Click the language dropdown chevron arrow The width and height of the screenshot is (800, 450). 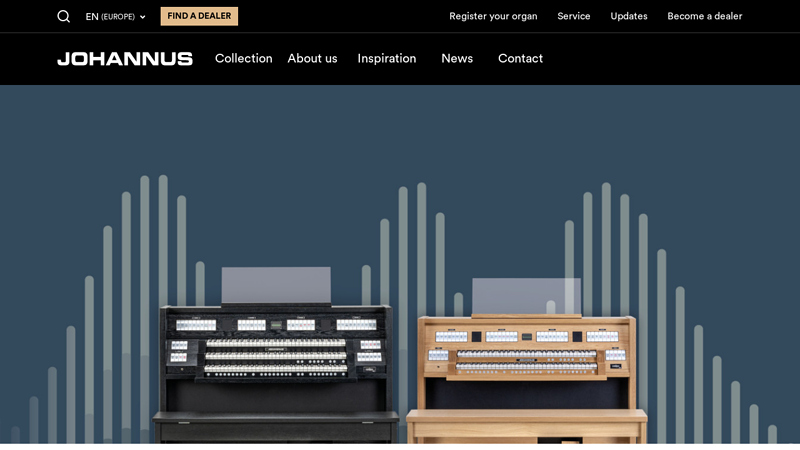pyautogui.click(x=142, y=17)
